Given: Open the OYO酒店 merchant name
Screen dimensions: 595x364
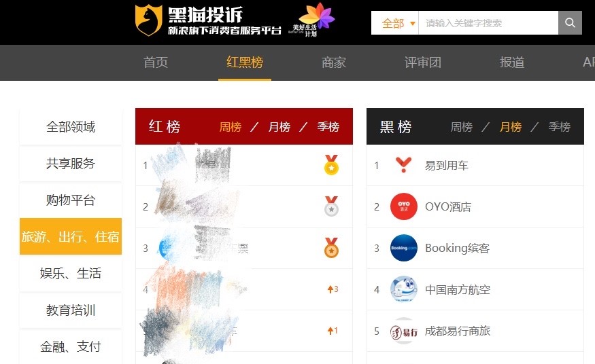Looking at the screenshot, I should pos(448,207).
